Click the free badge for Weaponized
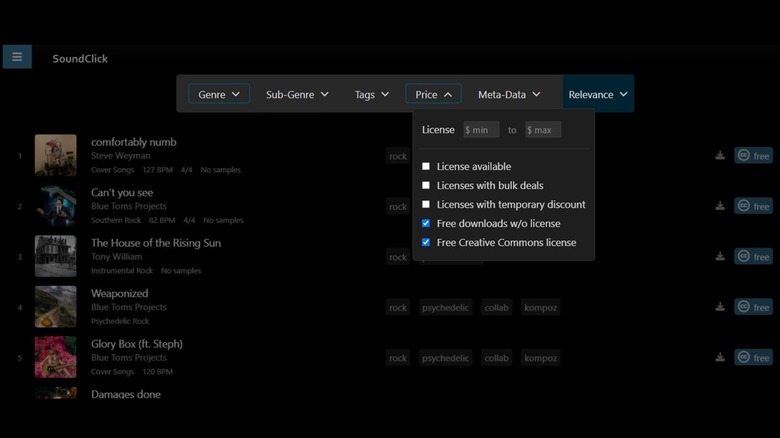This screenshot has width=780, height=438. 753,307
